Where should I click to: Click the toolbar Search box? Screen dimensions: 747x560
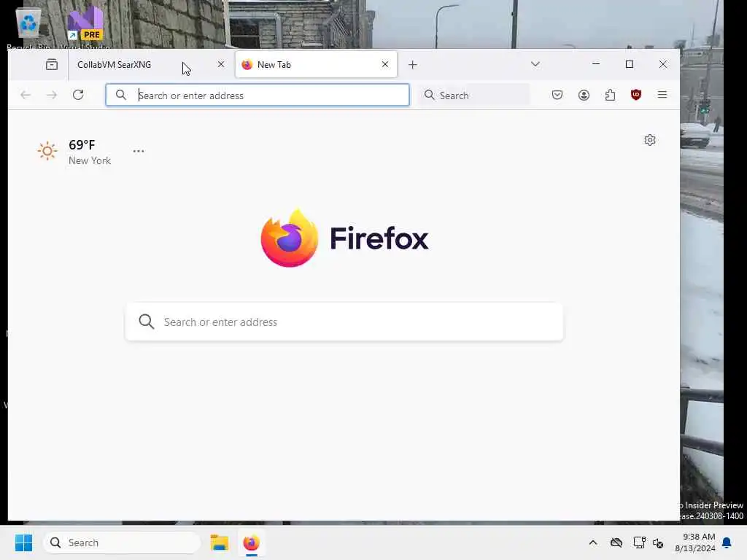[x=474, y=96]
